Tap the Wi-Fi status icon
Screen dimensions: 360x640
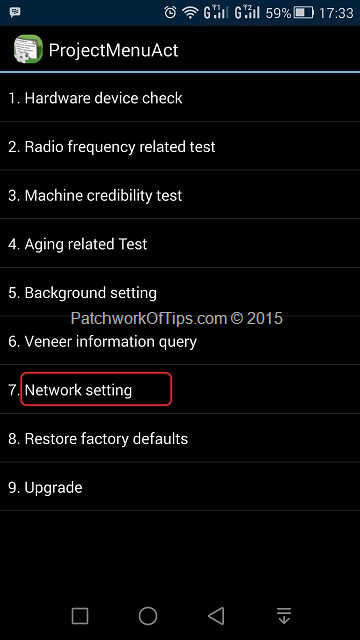tap(190, 13)
